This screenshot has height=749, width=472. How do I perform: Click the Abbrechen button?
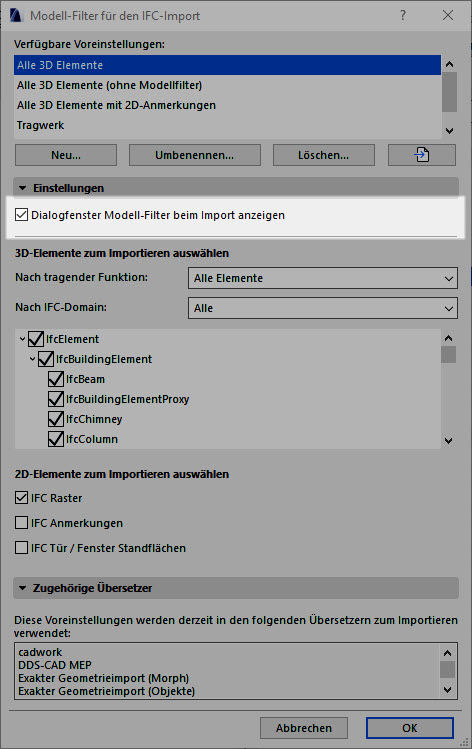click(x=304, y=728)
